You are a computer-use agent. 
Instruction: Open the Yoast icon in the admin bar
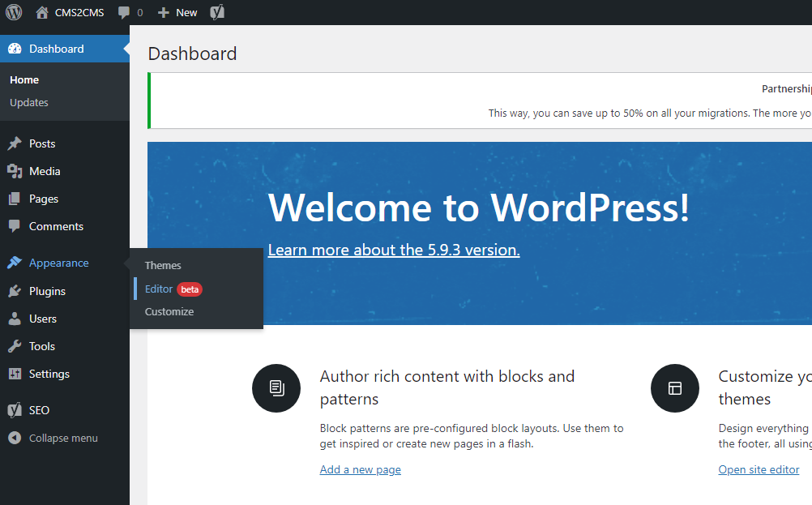coord(217,12)
